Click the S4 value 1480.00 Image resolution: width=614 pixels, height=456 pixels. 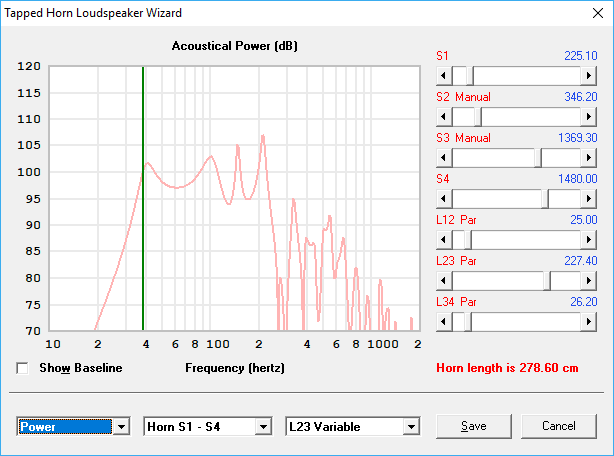pyautogui.click(x=578, y=179)
